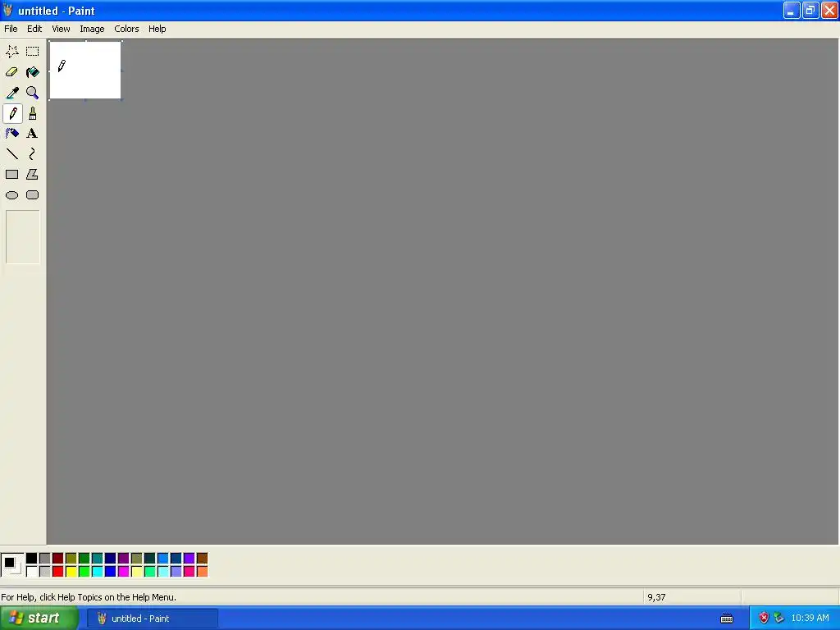Select the light gray color swatch
The image size is (840, 630).
45,572
